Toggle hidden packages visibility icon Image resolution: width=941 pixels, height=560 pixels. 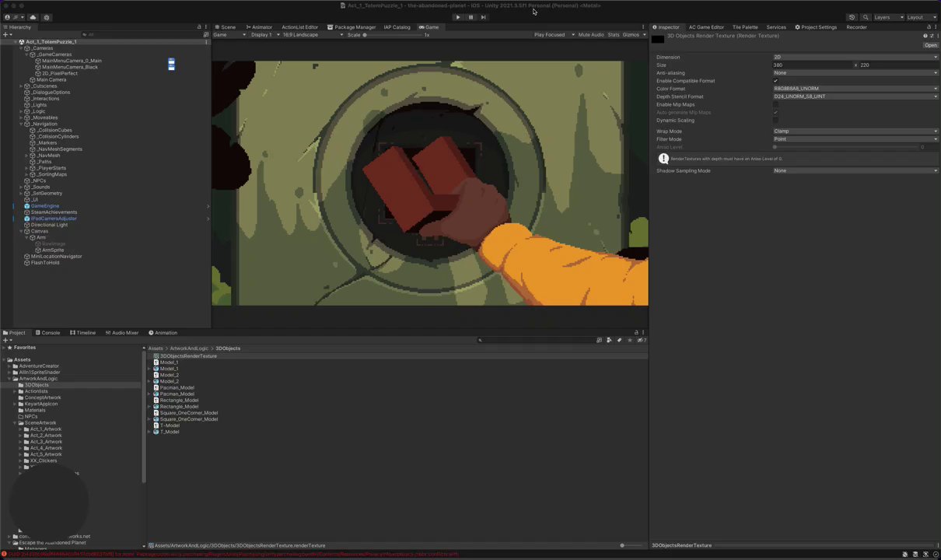click(641, 340)
